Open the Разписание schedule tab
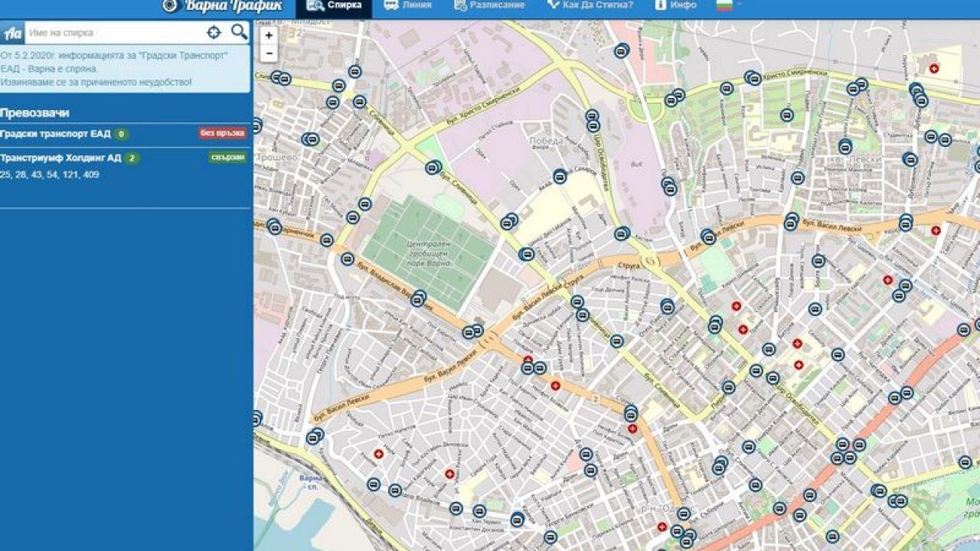This screenshot has width=980, height=551. [x=489, y=5]
